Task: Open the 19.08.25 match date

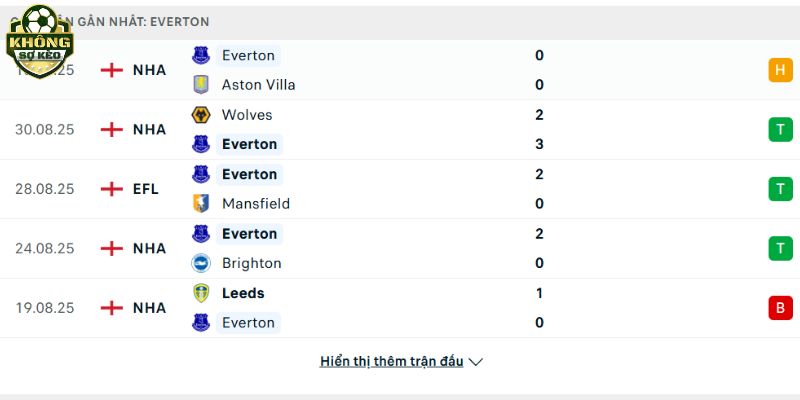Action: [44, 308]
